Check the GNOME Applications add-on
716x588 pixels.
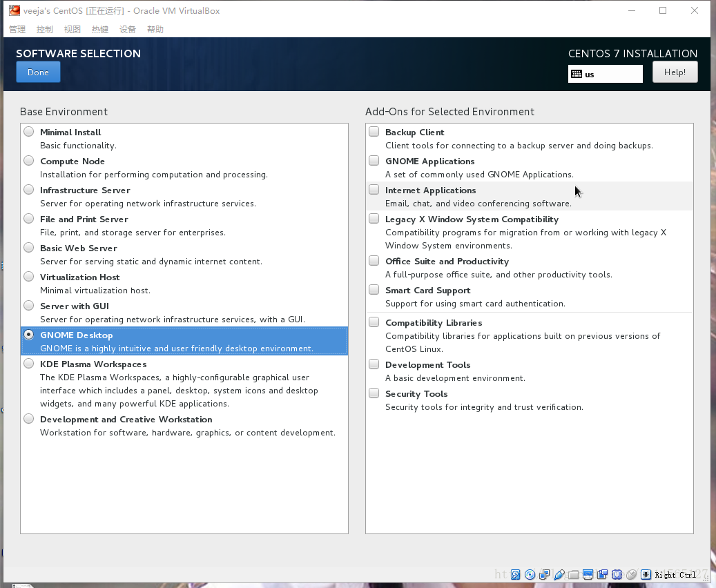374,161
